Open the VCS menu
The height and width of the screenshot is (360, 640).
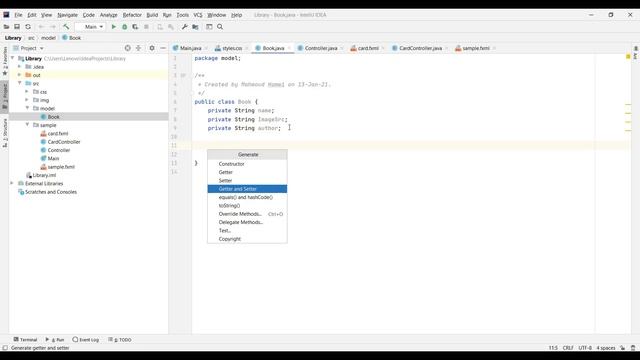pyautogui.click(x=198, y=15)
